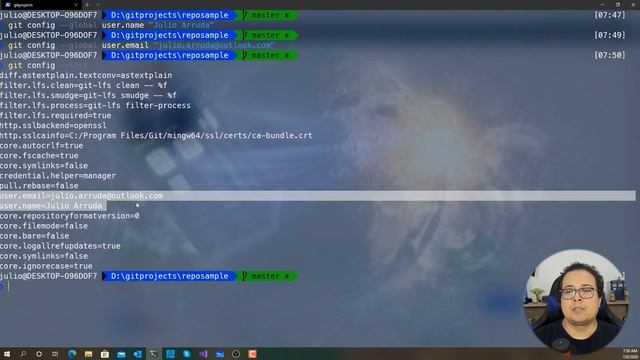Open Microsoft Store from the taskbar
This screenshot has width=640, height=360.
click(105, 354)
